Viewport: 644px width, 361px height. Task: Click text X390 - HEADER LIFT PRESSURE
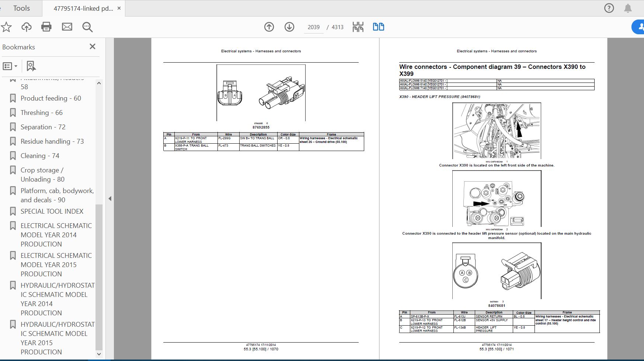[x=439, y=97]
